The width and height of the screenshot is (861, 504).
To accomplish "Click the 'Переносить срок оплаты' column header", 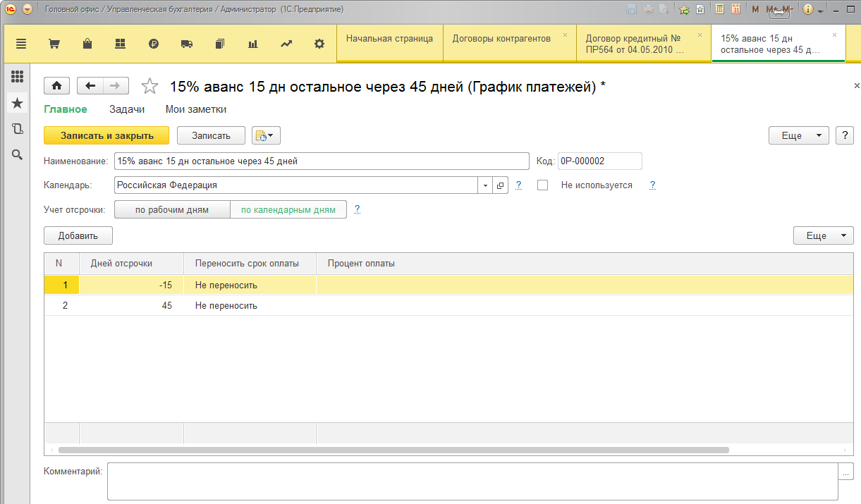I will (x=250, y=264).
